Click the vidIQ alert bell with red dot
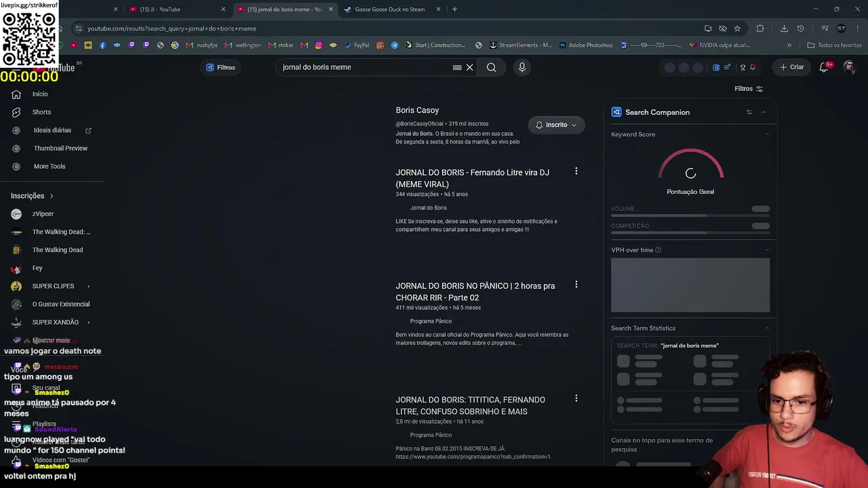This screenshot has width=868, height=488. (753, 67)
